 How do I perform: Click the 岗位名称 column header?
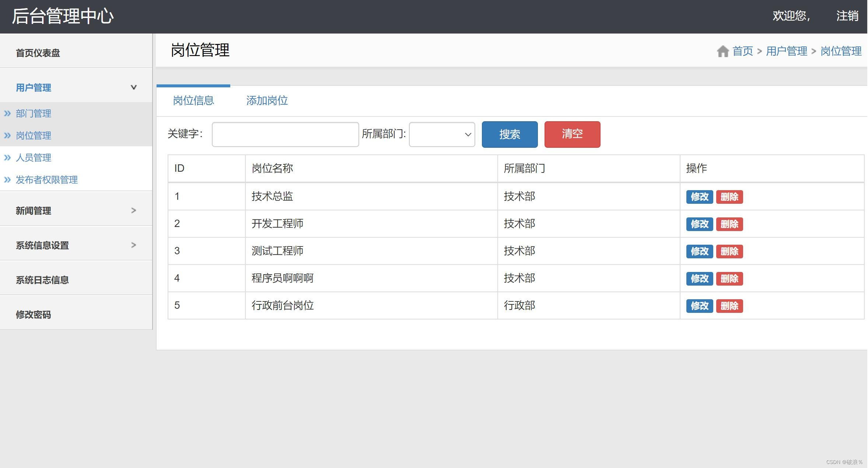click(x=371, y=168)
